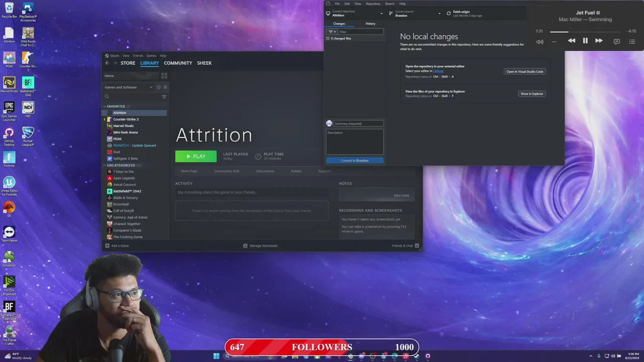Pause the Jet Fuel track
Image resolution: width=644 pixels, height=362 pixels.
[585, 41]
